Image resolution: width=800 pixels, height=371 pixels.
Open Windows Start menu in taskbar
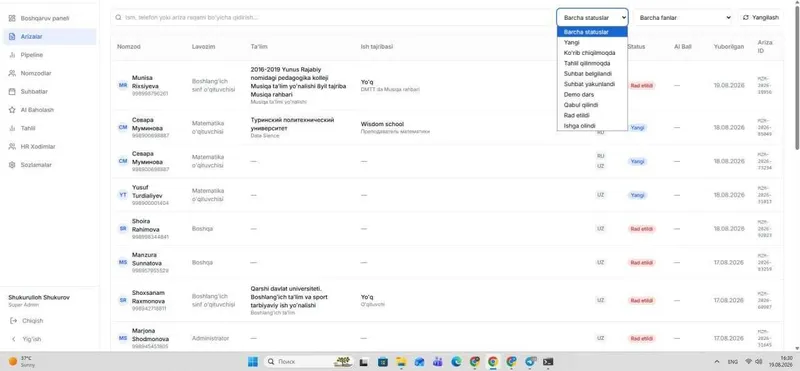pos(253,362)
